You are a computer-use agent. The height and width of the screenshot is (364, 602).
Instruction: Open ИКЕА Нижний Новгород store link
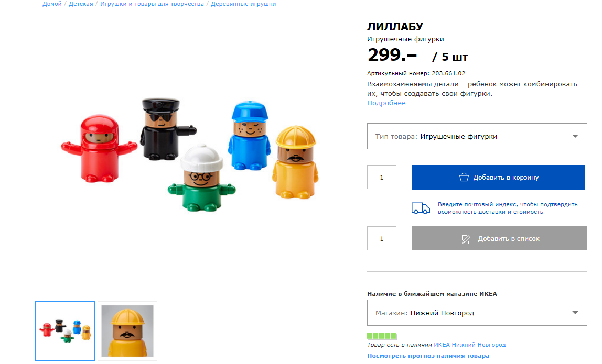coord(469,345)
